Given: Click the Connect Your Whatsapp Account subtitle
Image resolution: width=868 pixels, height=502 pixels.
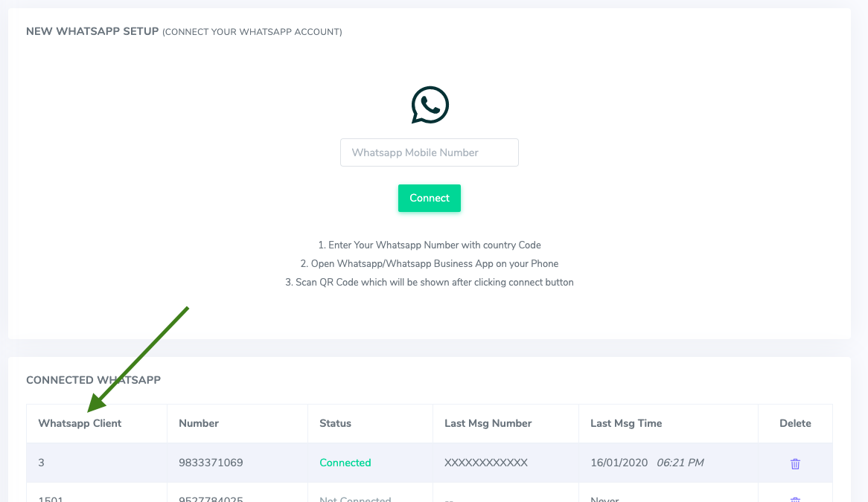Looking at the screenshot, I should pyautogui.click(x=252, y=32).
